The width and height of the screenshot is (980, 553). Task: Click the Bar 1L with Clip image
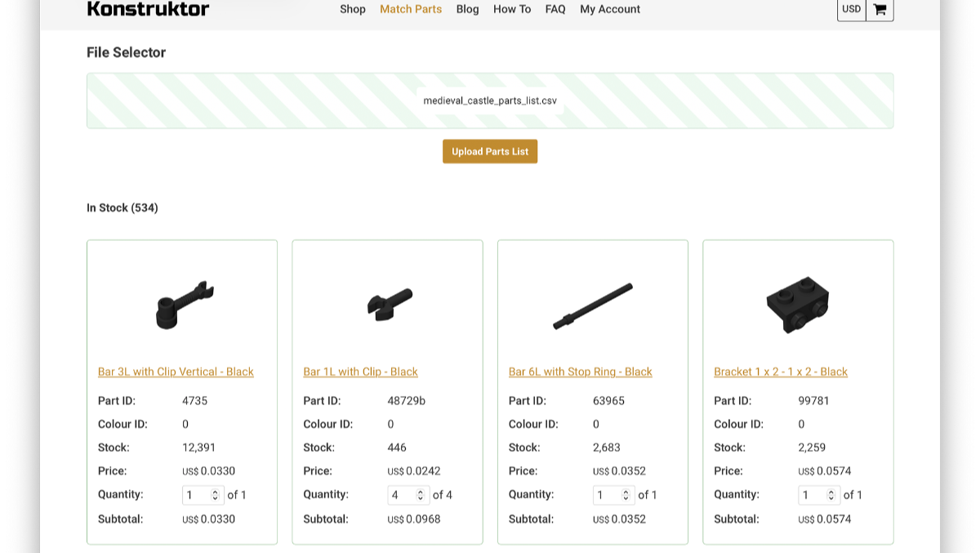click(390, 305)
